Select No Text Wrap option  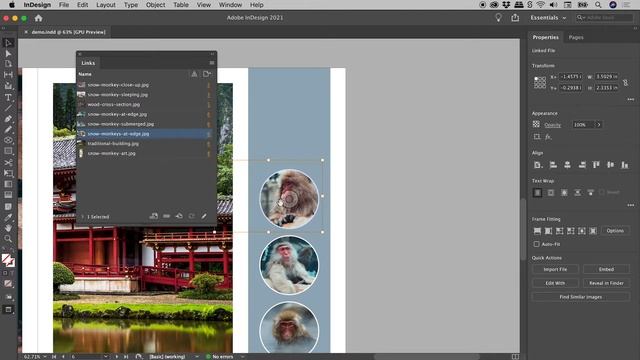[x=538, y=193]
